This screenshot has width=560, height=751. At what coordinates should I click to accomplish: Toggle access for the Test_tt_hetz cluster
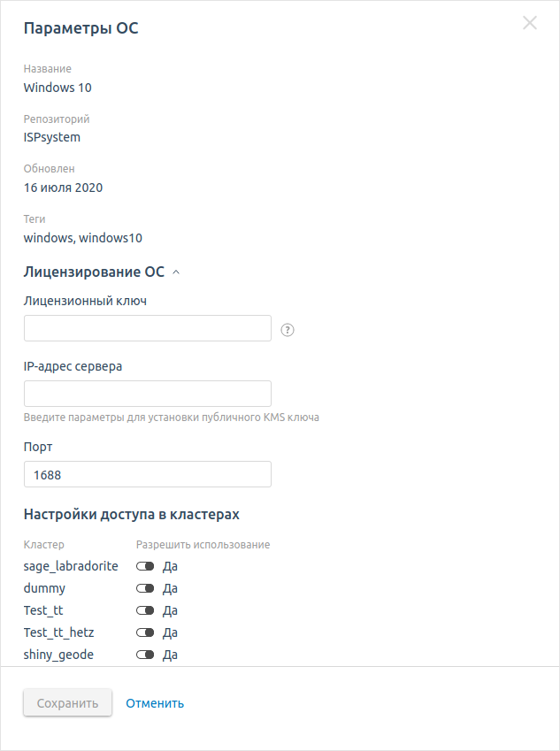(x=145, y=632)
